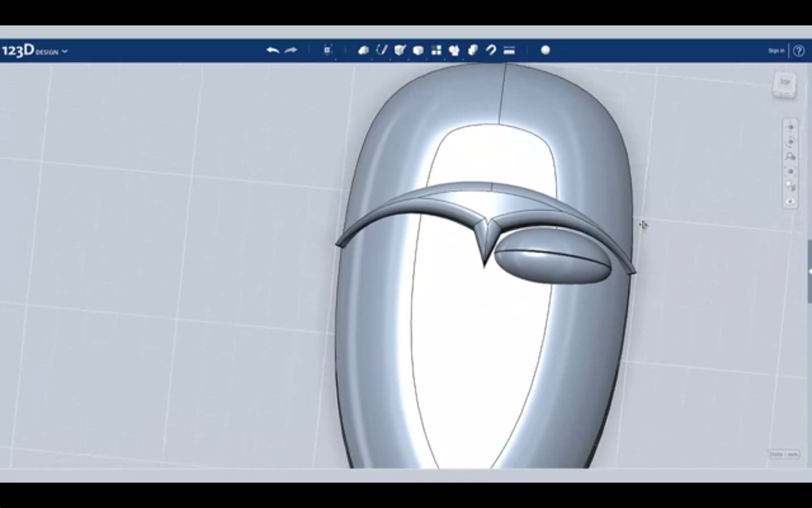Viewport: 812px width, 508px height.
Task: Switch perspective/orthographic view mode
Action: click(791, 186)
